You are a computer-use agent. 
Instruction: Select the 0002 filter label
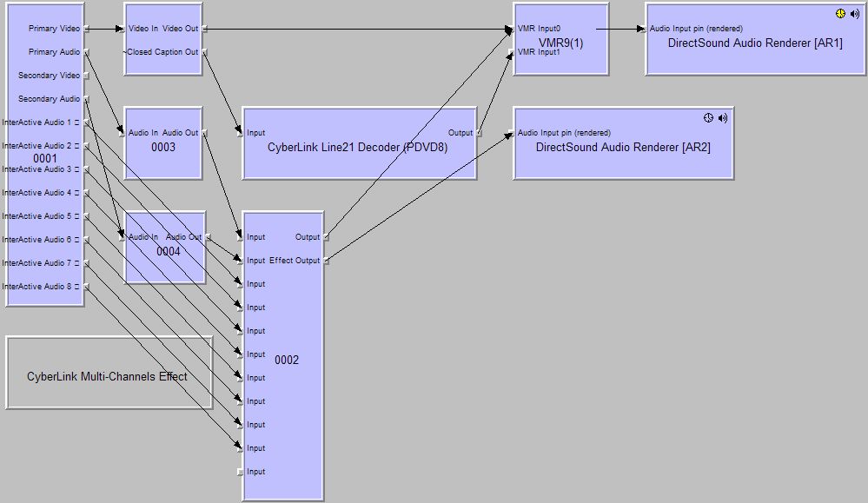(x=287, y=361)
